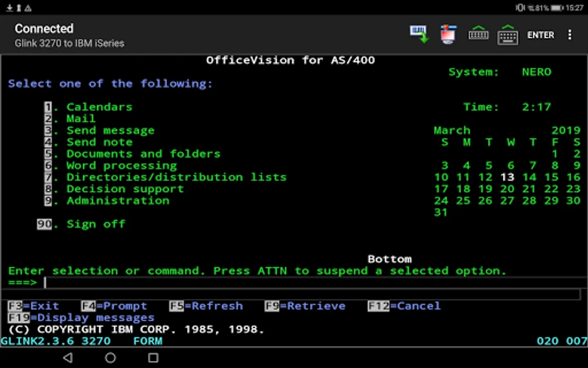The height and width of the screenshot is (368, 588).
Task: Tap the vibrate mode status icon
Action: [x=520, y=8]
